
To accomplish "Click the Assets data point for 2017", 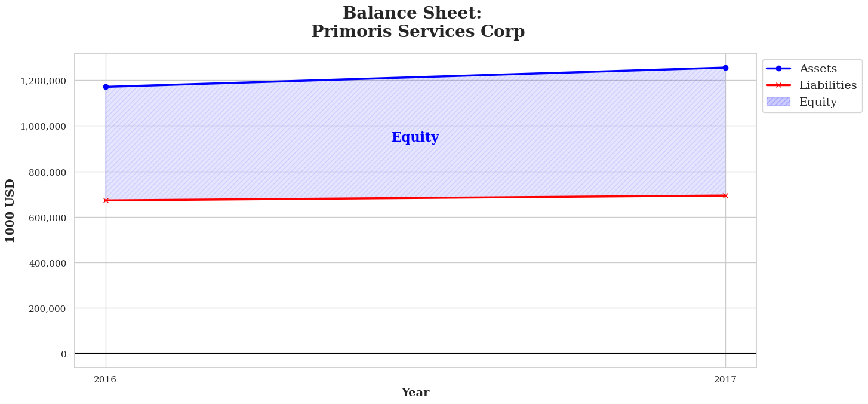I will (725, 68).
